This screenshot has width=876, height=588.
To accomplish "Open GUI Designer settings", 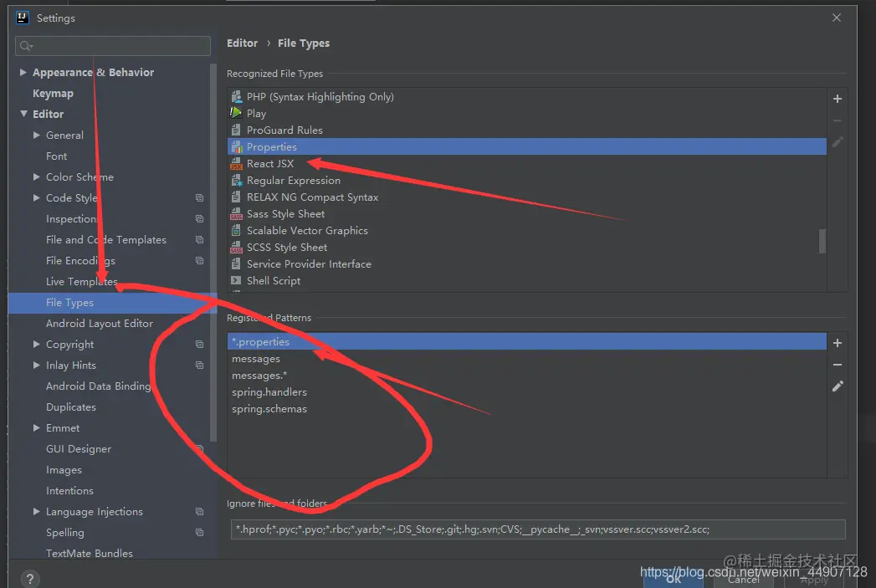I will (78, 449).
